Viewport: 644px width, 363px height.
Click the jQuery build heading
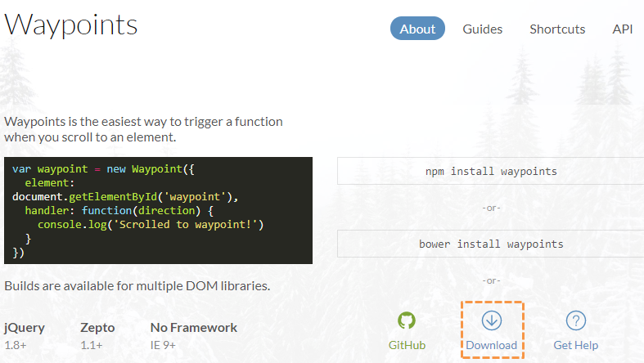click(25, 328)
